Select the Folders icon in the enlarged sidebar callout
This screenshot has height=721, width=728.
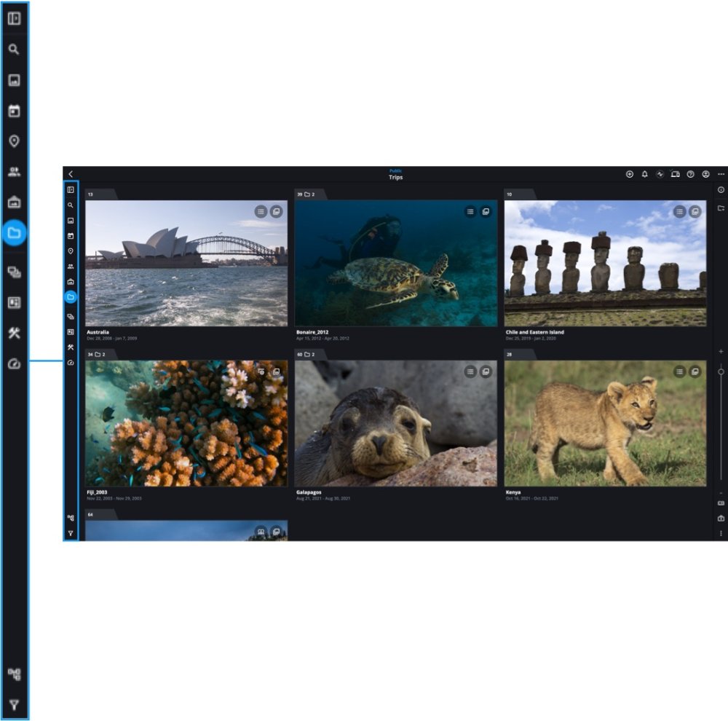(14, 233)
